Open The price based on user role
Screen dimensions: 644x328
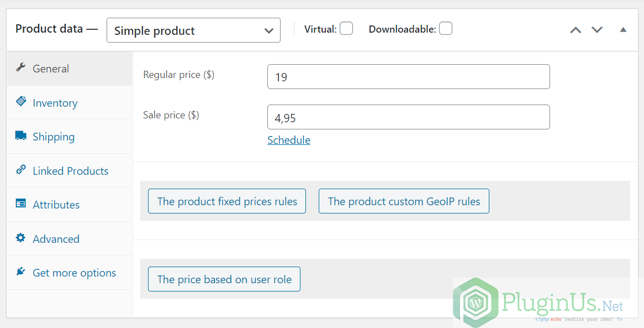tap(224, 279)
